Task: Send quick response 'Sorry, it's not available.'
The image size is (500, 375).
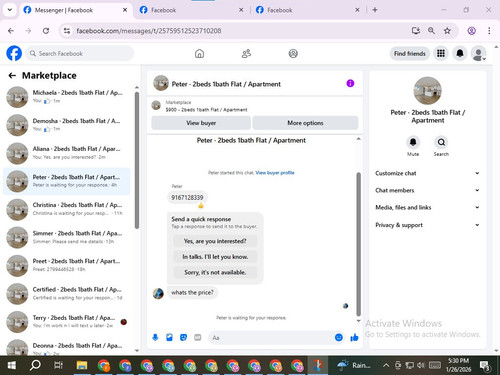Action: [215, 272]
